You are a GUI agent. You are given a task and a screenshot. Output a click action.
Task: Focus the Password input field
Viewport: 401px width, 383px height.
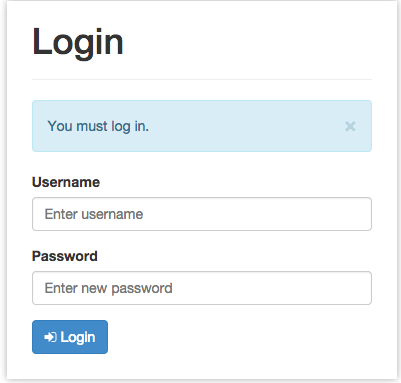202,288
